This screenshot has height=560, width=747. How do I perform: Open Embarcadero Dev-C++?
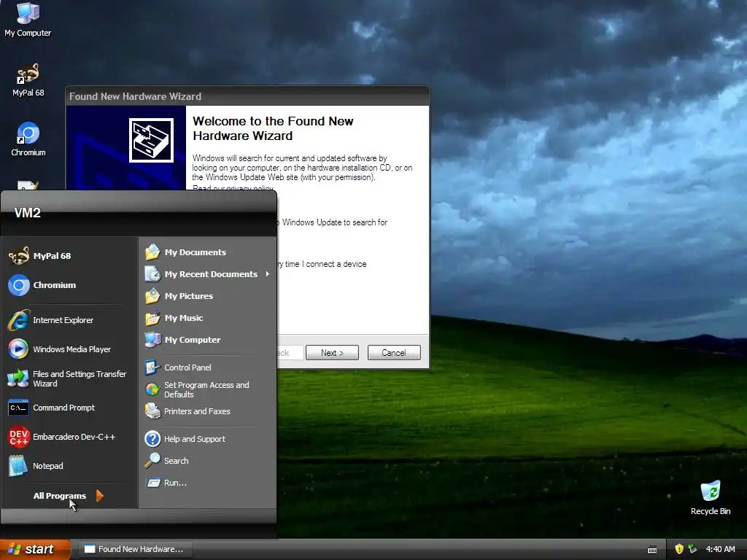pos(69,437)
